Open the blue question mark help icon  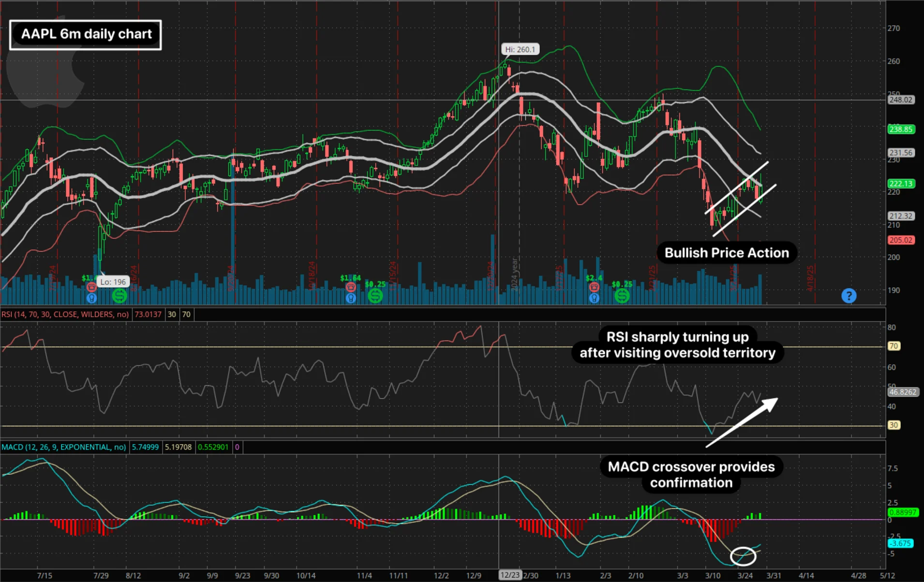[849, 296]
